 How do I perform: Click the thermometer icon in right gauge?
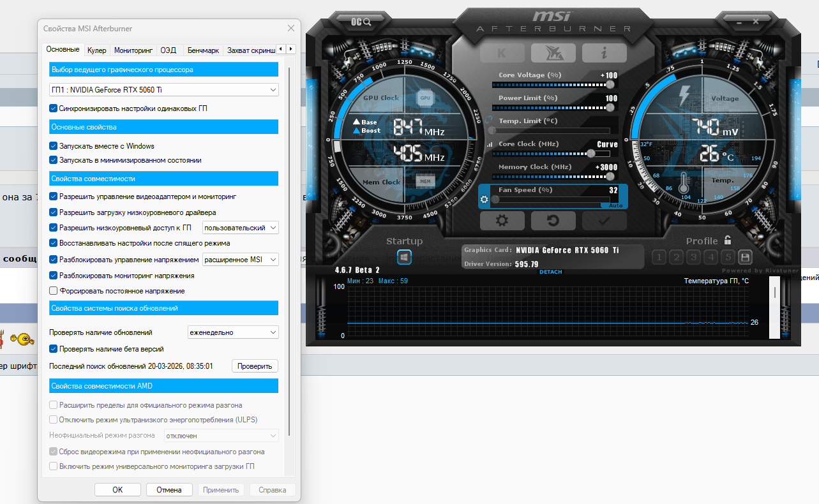click(684, 183)
